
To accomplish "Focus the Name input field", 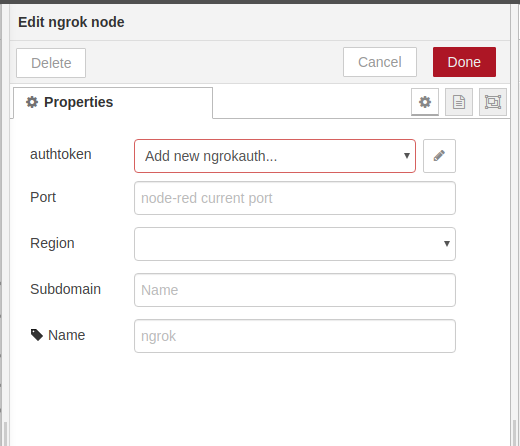I will [x=295, y=336].
